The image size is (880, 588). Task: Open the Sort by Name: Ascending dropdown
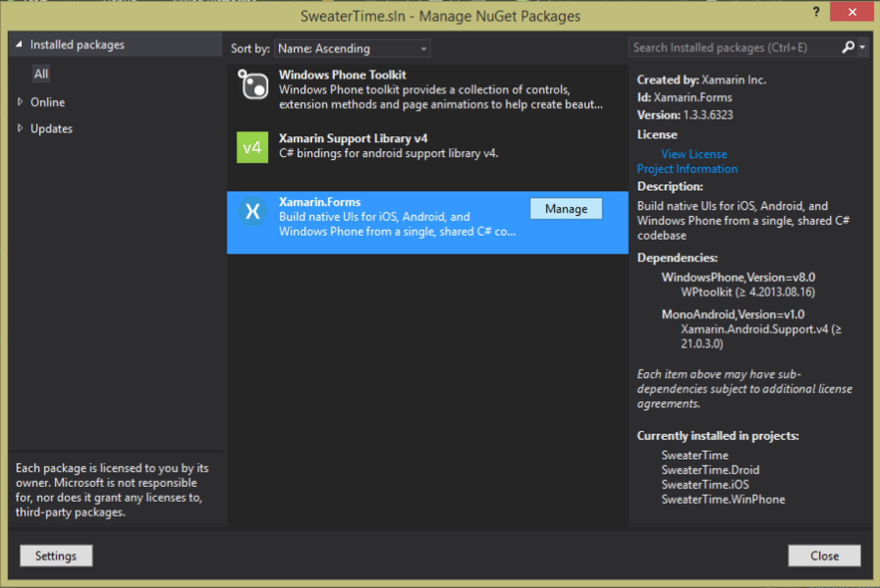pos(352,48)
